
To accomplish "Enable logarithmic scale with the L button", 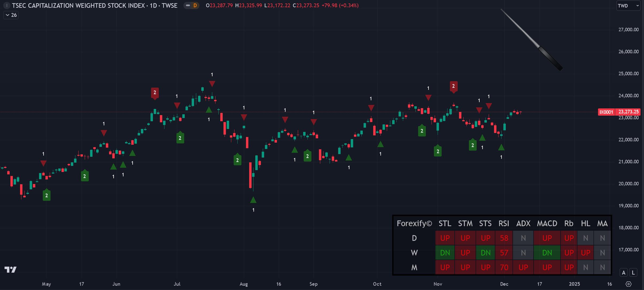I will 633,272.
